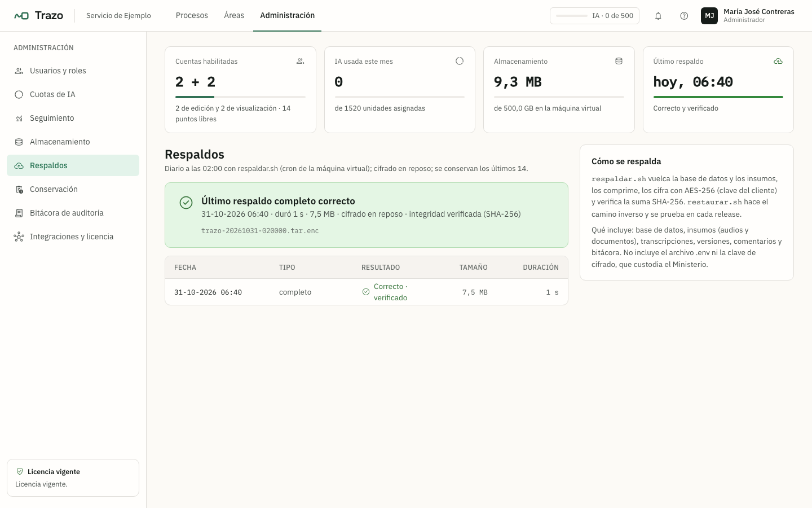
Task: Click the DURACIÓN column header
Action: pyautogui.click(x=541, y=268)
